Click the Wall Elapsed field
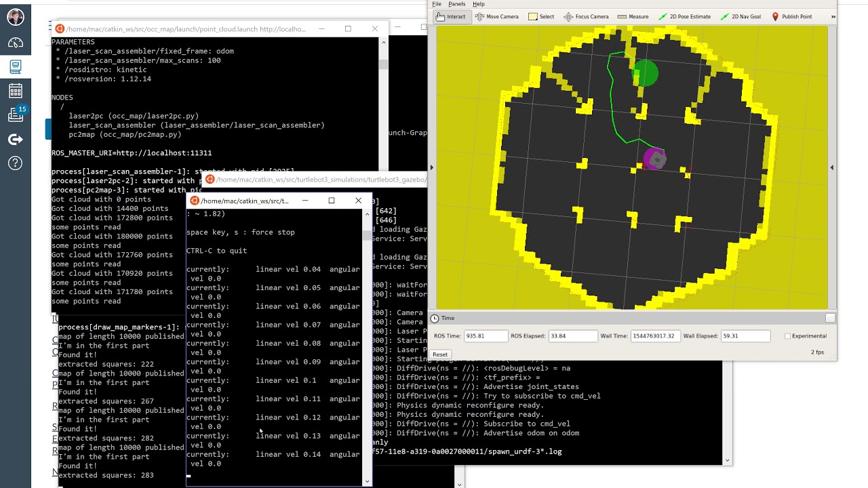868x488 pixels. click(746, 336)
